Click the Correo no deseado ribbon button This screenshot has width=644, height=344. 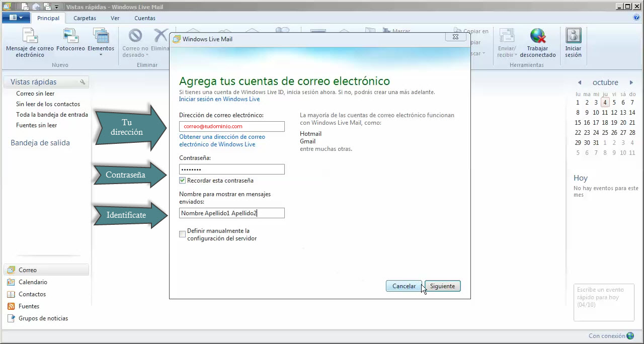click(135, 43)
